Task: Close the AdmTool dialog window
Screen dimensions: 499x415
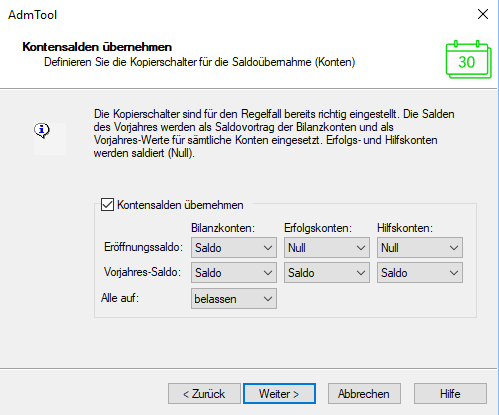Action: [483, 14]
